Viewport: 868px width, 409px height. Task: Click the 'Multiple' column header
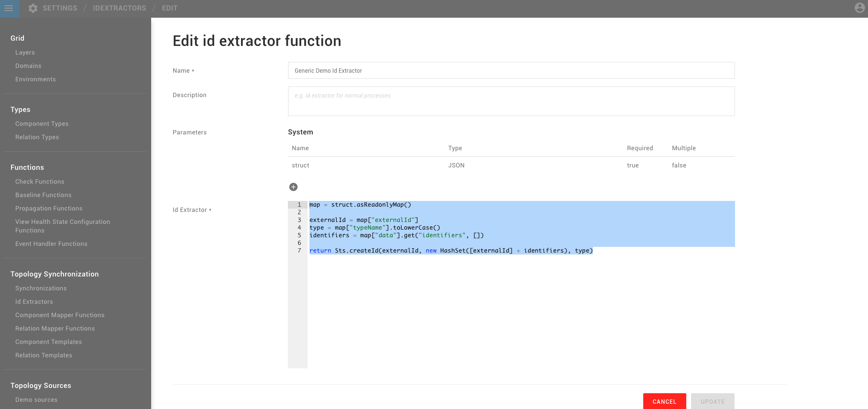pos(684,148)
